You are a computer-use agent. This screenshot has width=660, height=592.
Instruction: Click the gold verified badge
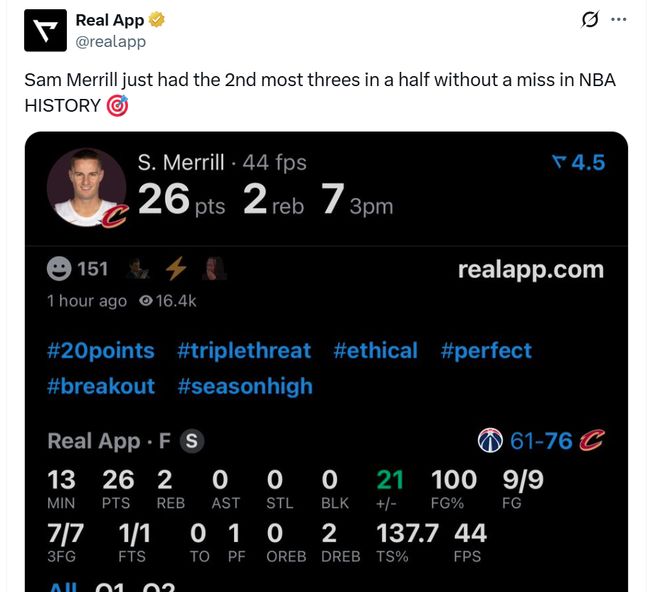coord(157,20)
